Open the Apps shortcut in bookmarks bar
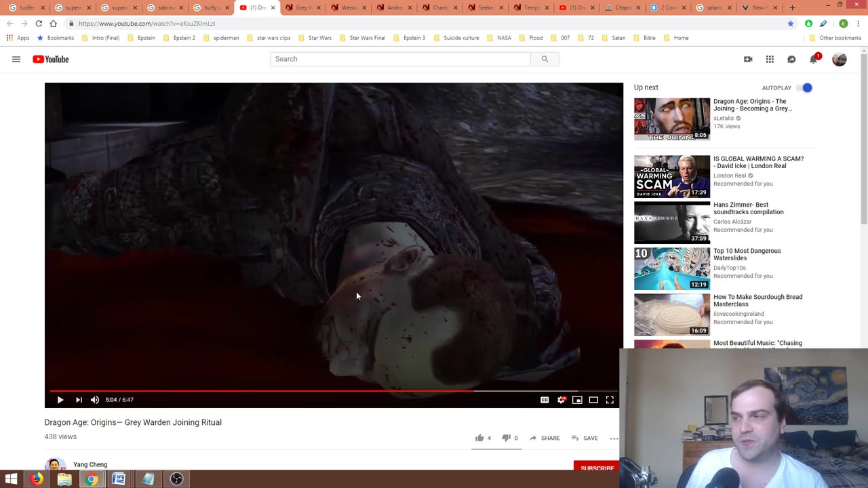Viewport: 868px width, 488px height. [x=18, y=38]
